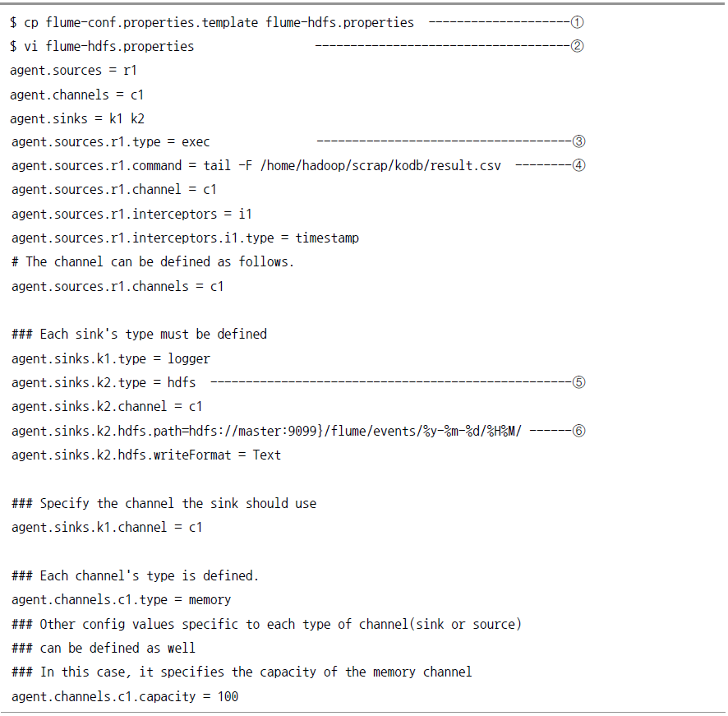Click the circled number 5 marker

(578, 382)
